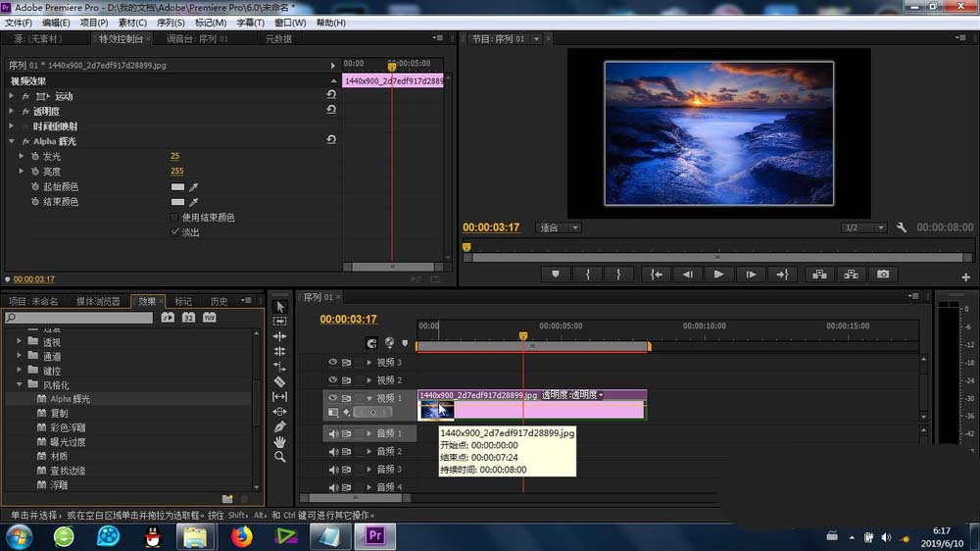
Task: Mark out point button
Action: (x=618, y=274)
